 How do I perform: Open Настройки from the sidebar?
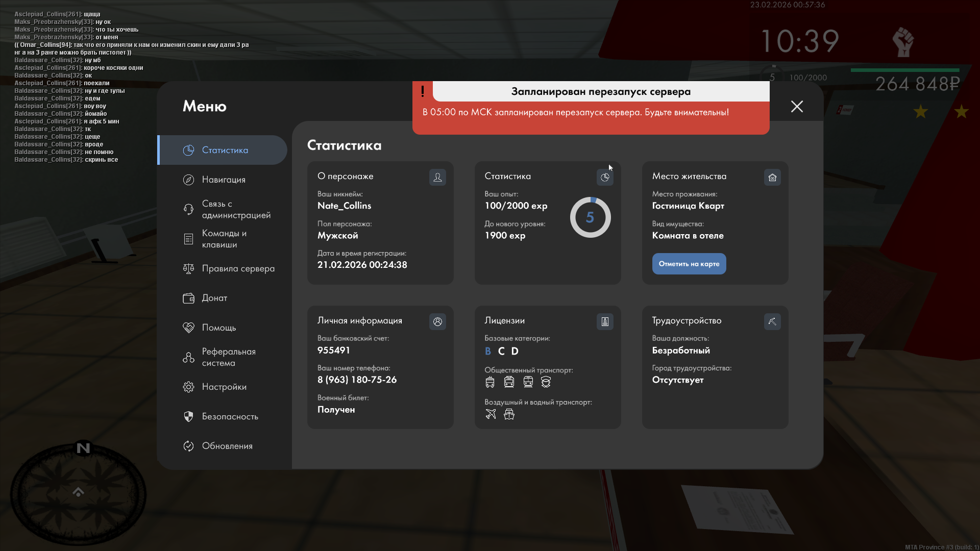click(x=224, y=387)
